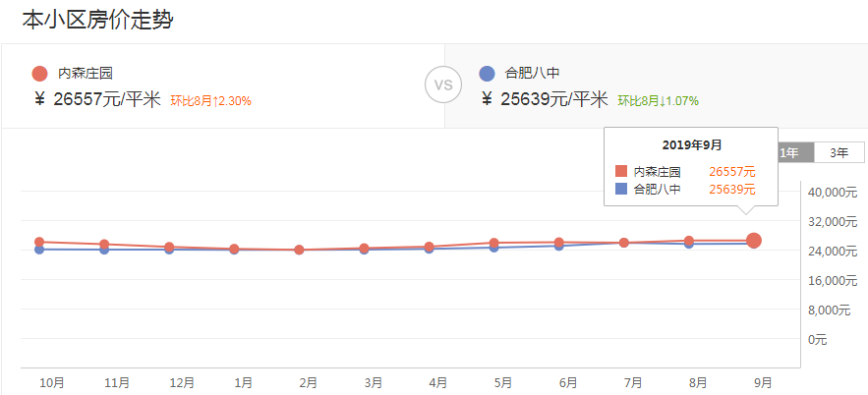The height and width of the screenshot is (395, 868).
Task: Click the 8月 red data point
Action: (x=689, y=241)
